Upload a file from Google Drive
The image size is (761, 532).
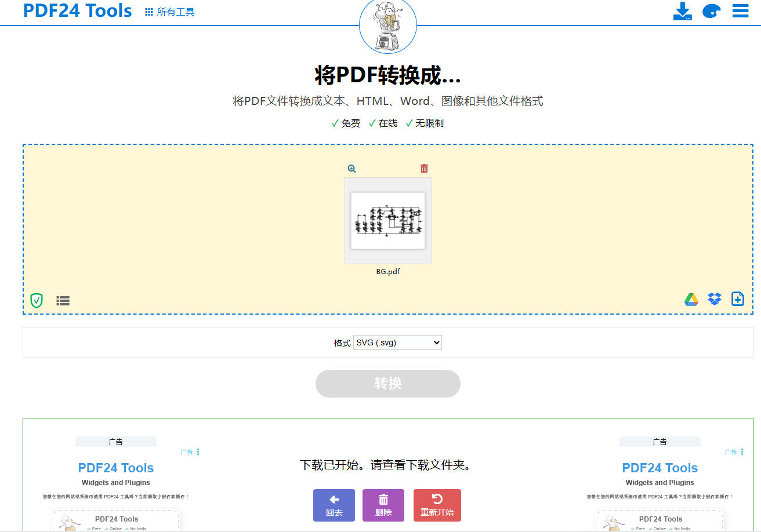(x=691, y=299)
